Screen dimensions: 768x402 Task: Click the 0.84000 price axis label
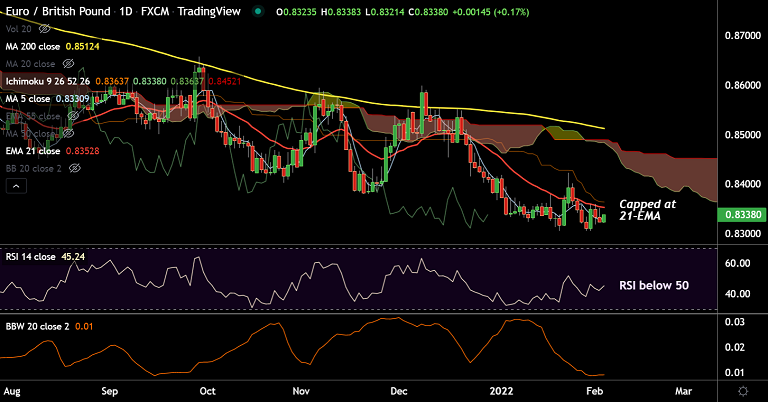pyautogui.click(x=743, y=184)
